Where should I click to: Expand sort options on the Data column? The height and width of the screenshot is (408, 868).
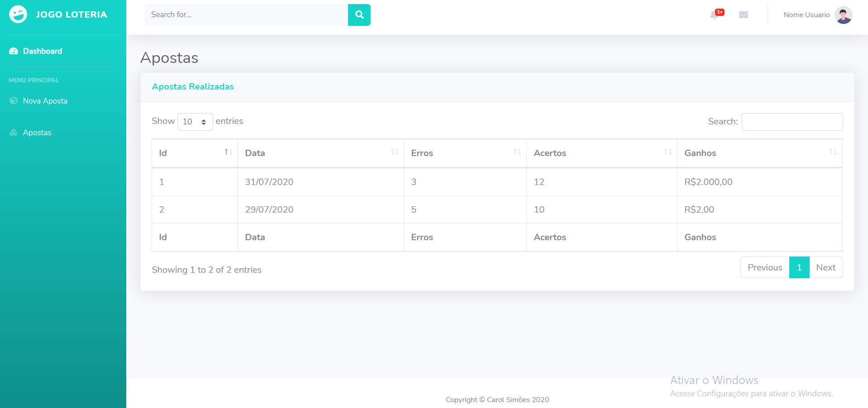coord(393,152)
